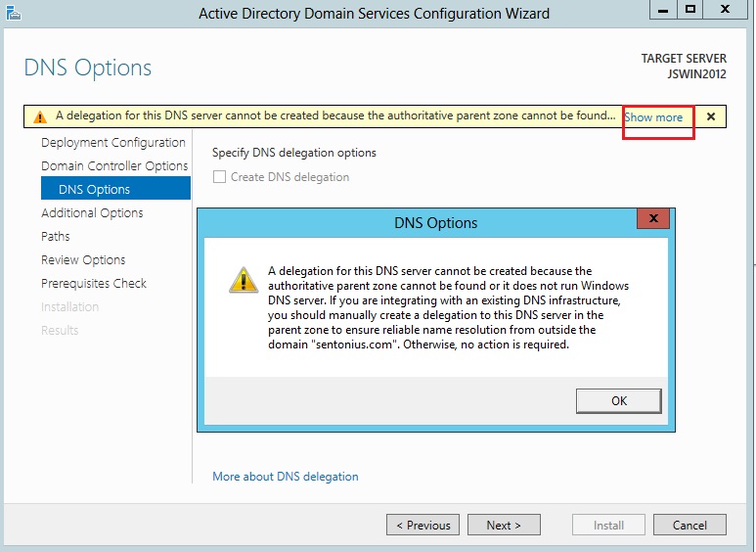Image resolution: width=756 pixels, height=552 pixels.
Task: Jump to the Paths step
Action: pos(56,237)
